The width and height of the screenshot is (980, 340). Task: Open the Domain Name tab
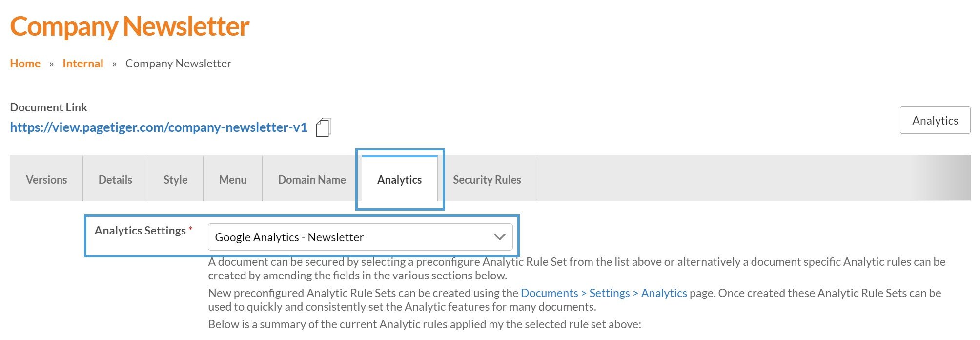(x=312, y=180)
